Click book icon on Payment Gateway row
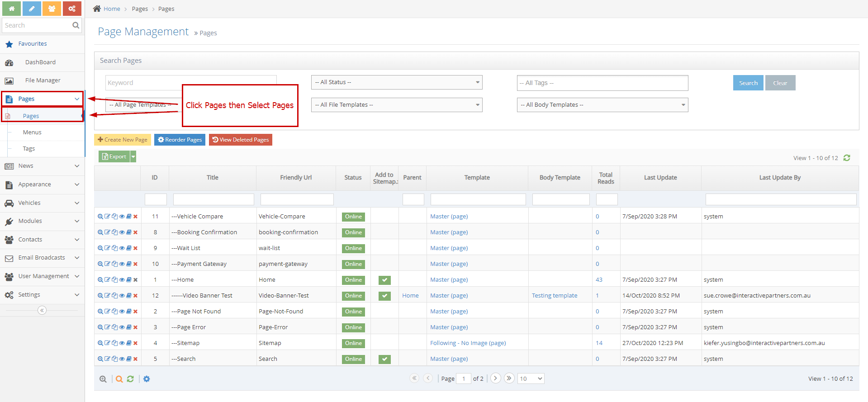This screenshot has height=402, width=868. point(129,264)
